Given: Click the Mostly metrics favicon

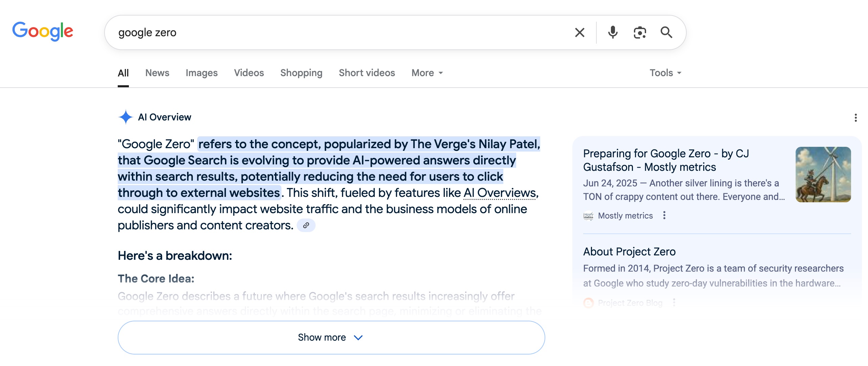Looking at the screenshot, I should pyautogui.click(x=589, y=215).
